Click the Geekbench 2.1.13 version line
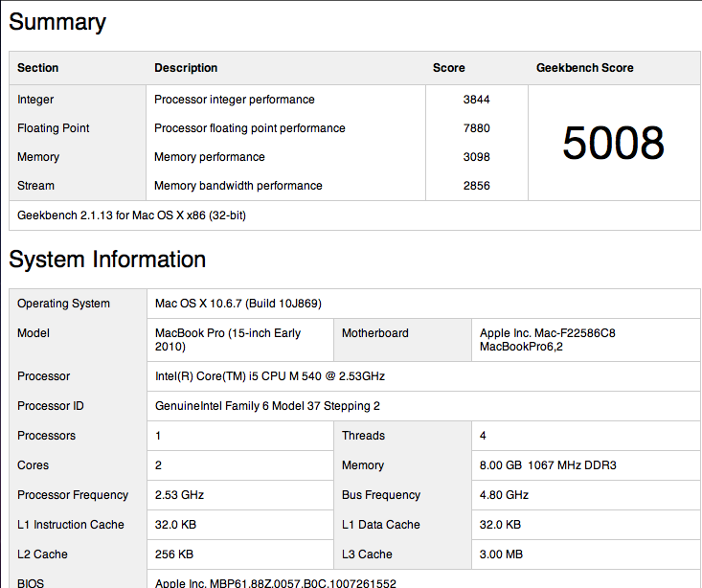 pos(131,215)
